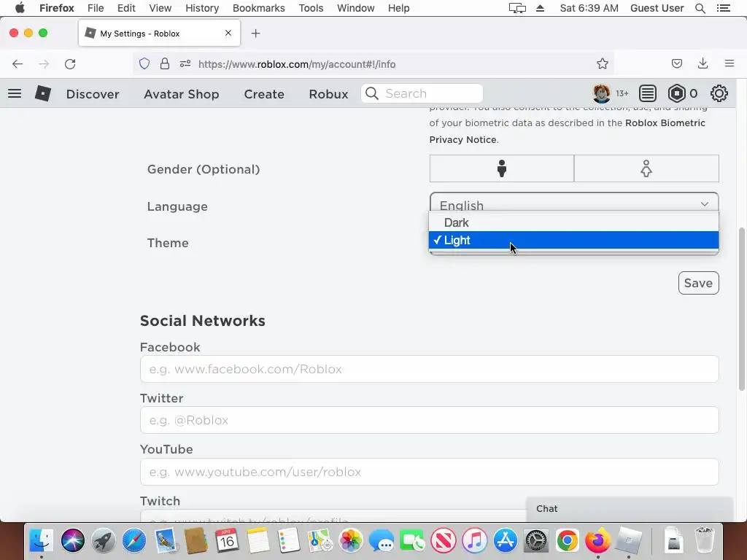Open a new Firefox tab
This screenshot has width=747, height=560.
256,34
